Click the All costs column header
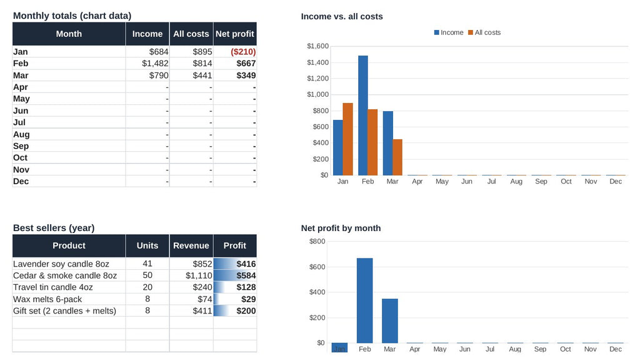Image resolution: width=640 pixels, height=364 pixels. 191,34
